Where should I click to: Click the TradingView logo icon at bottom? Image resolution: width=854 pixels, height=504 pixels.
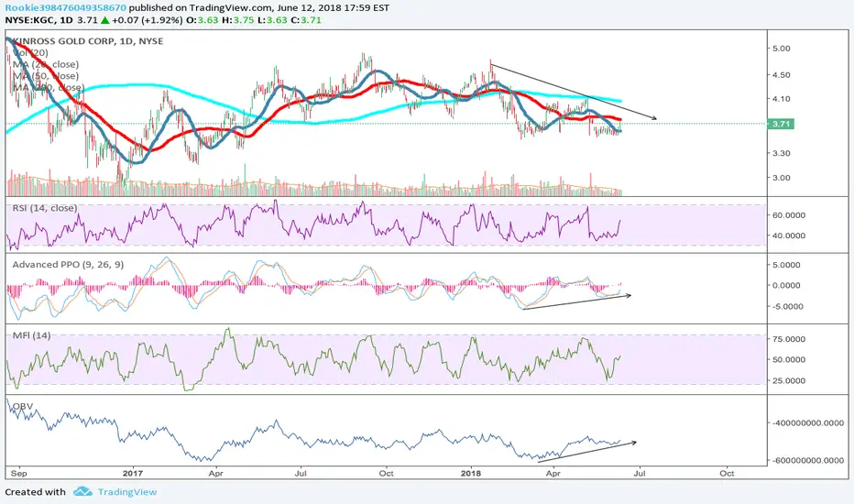coord(82,492)
